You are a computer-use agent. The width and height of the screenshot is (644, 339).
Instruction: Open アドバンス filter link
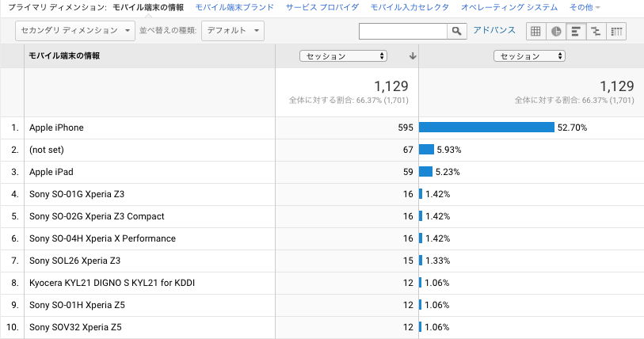494,30
